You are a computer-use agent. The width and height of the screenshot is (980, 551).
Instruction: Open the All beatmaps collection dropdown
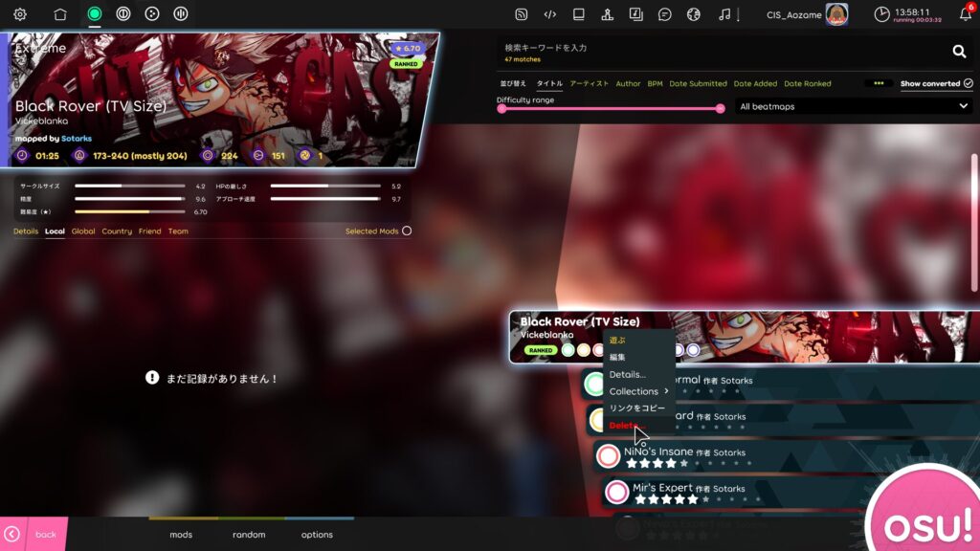point(853,107)
